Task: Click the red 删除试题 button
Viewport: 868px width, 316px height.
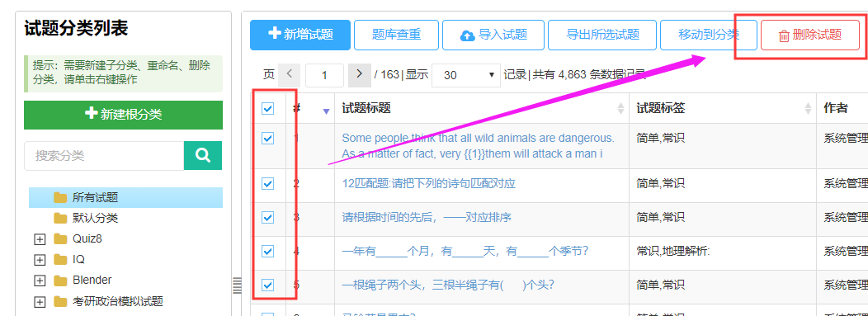Action: [x=810, y=35]
